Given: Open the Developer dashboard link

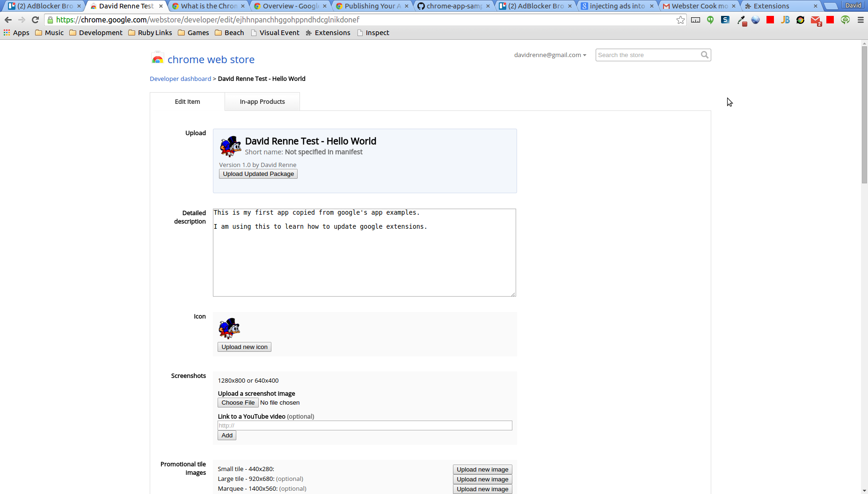Looking at the screenshot, I should (x=180, y=79).
